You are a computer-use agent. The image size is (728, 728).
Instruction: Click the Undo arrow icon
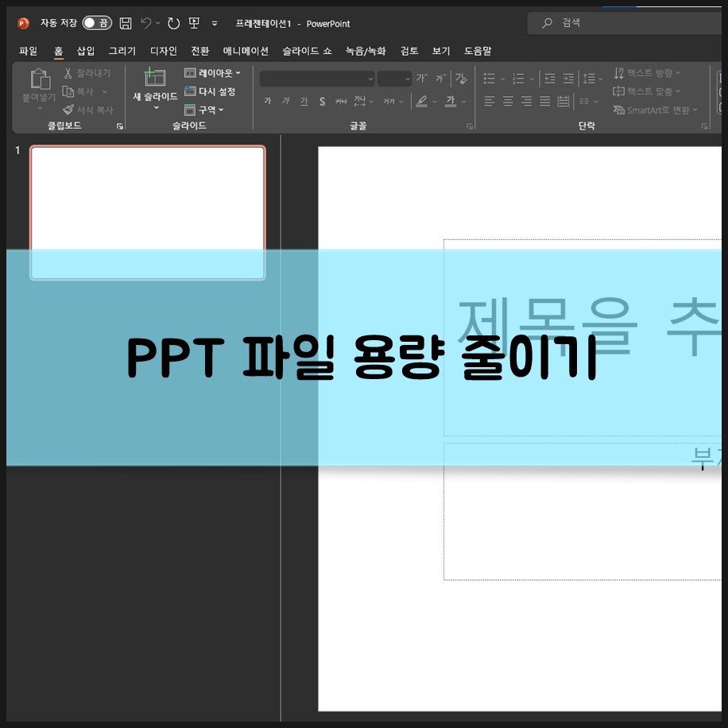click(x=145, y=23)
